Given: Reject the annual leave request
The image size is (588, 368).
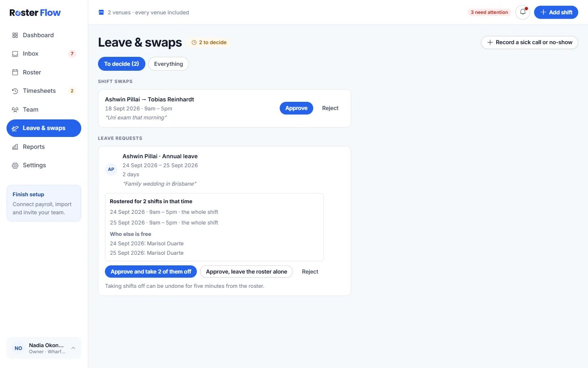Looking at the screenshot, I should [x=310, y=272].
